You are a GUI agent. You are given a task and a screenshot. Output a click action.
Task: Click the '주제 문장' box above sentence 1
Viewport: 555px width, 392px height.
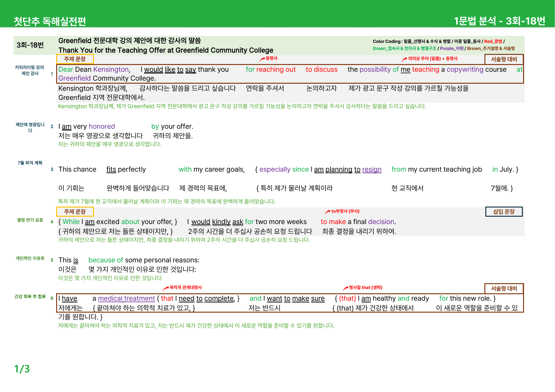(75, 59)
